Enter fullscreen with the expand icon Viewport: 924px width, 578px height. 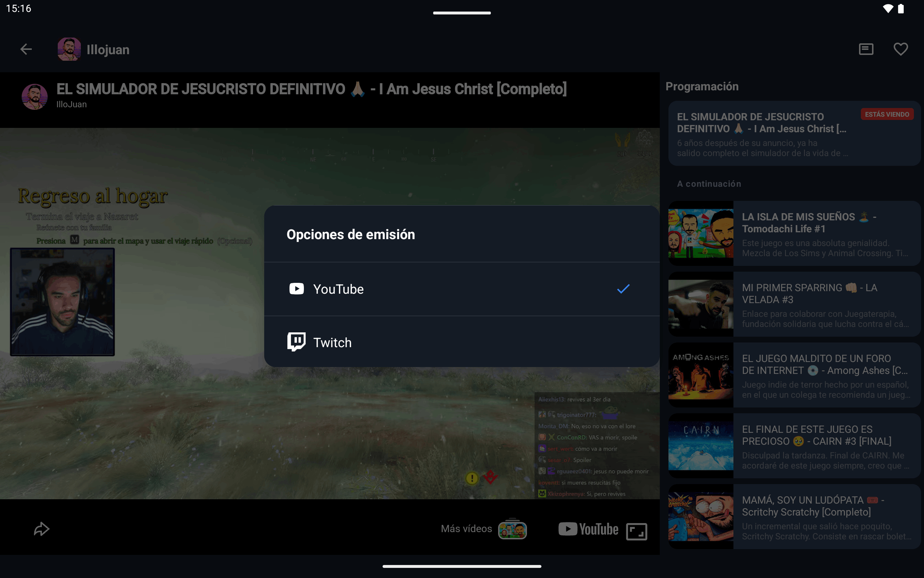(x=636, y=531)
